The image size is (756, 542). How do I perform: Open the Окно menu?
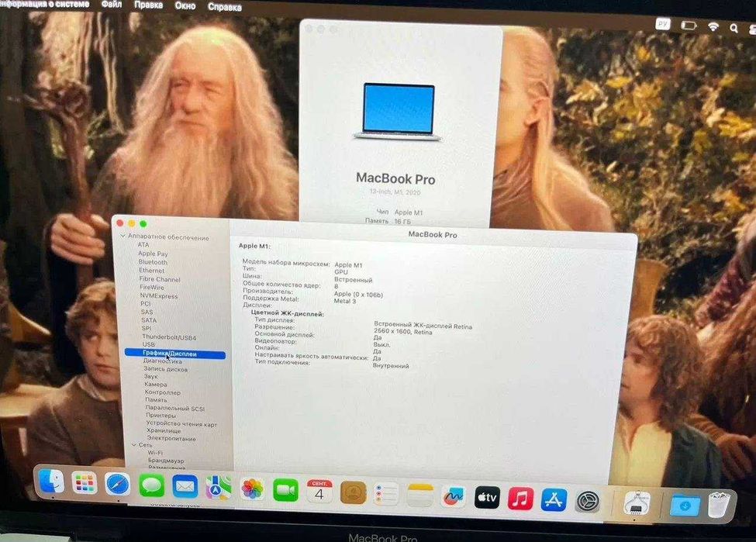tap(185, 6)
